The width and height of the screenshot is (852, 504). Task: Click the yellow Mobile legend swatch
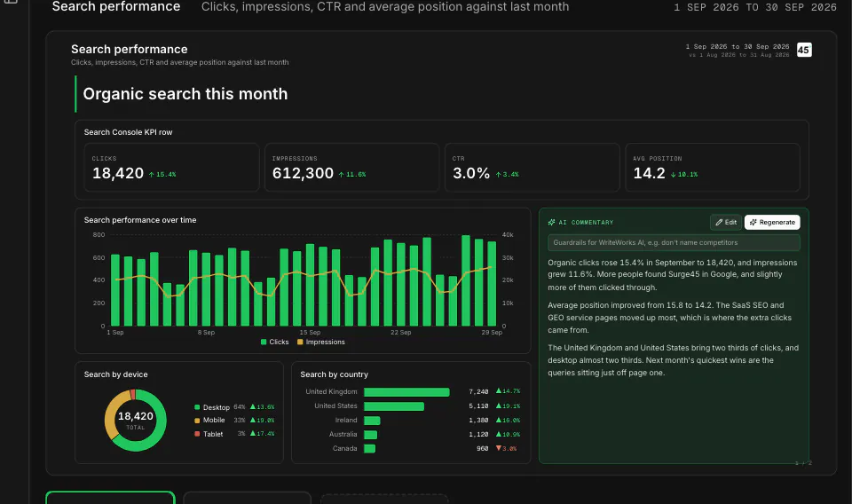197,421
